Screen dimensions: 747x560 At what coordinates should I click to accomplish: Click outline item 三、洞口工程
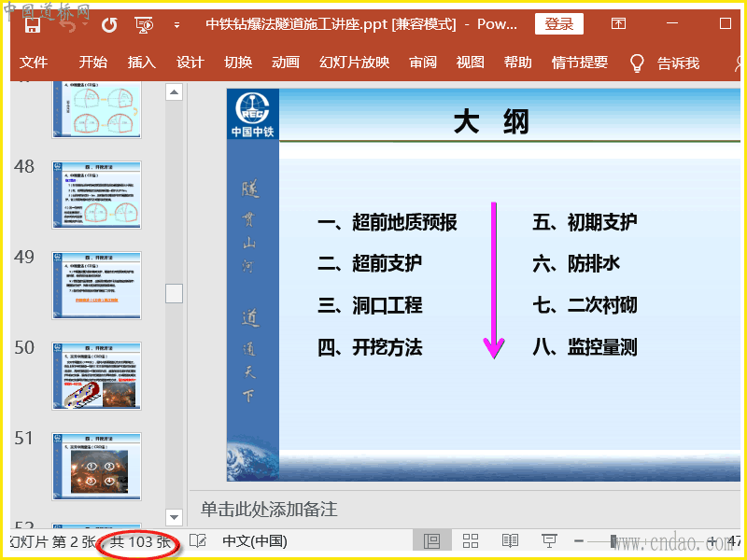coord(370,305)
